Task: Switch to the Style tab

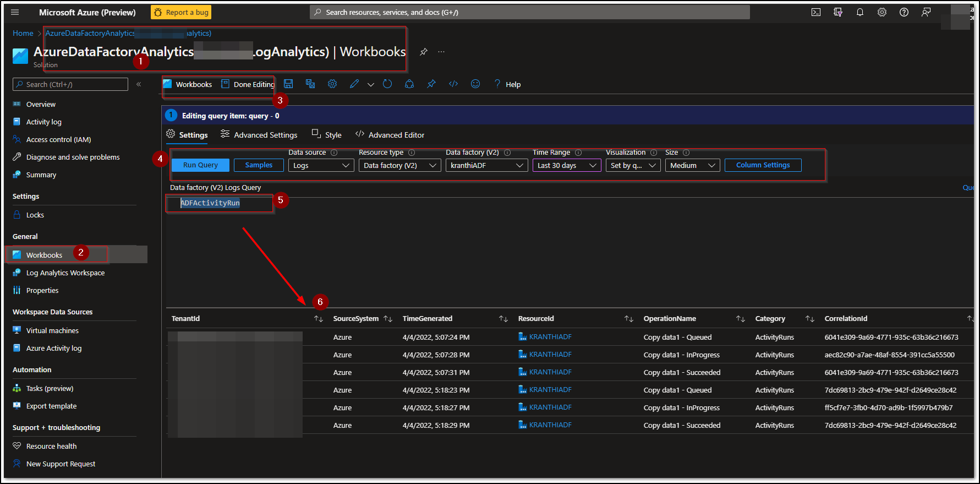Action: [x=327, y=135]
